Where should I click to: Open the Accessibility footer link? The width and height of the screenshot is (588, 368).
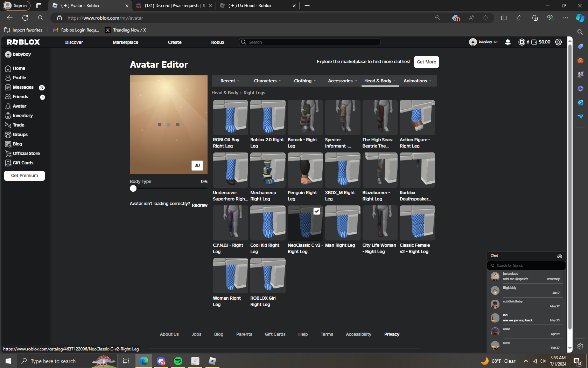pyautogui.click(x=358, y=334)
